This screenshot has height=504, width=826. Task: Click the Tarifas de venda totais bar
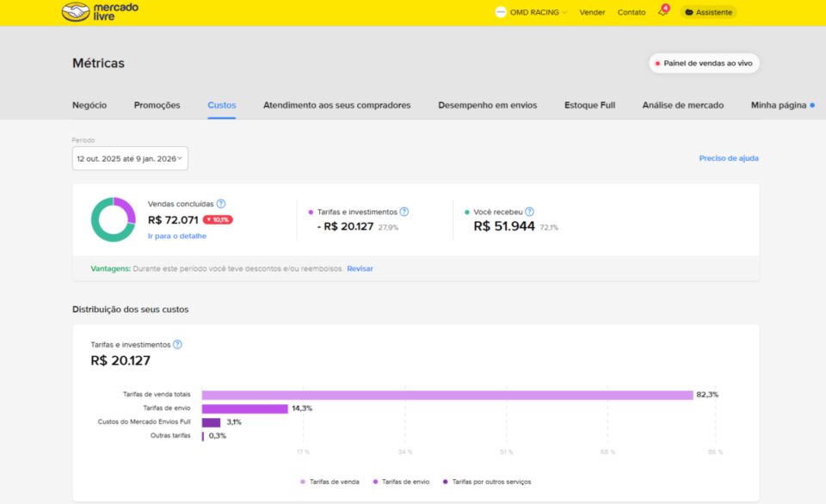coord(447,395)
